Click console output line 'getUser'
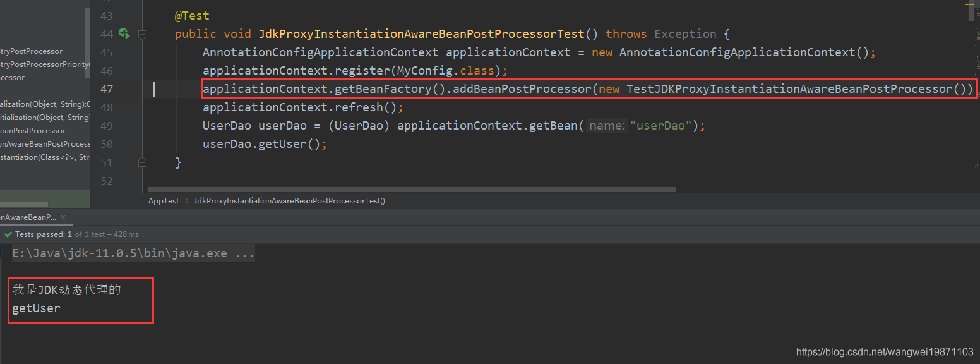Image resolution: width=980 pixels, height=364 pixels. click(x=37, y=308)
